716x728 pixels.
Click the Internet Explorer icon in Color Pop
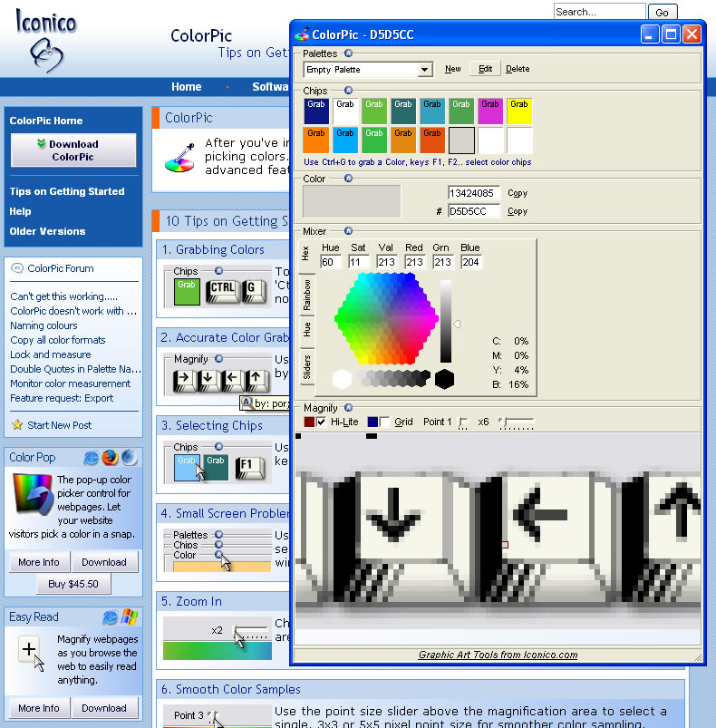click(x=91, y=458)
